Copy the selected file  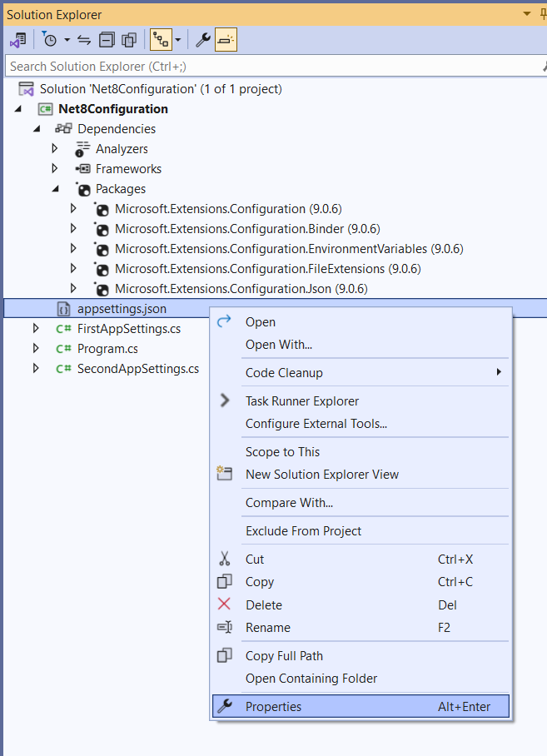tap(361, 581)
